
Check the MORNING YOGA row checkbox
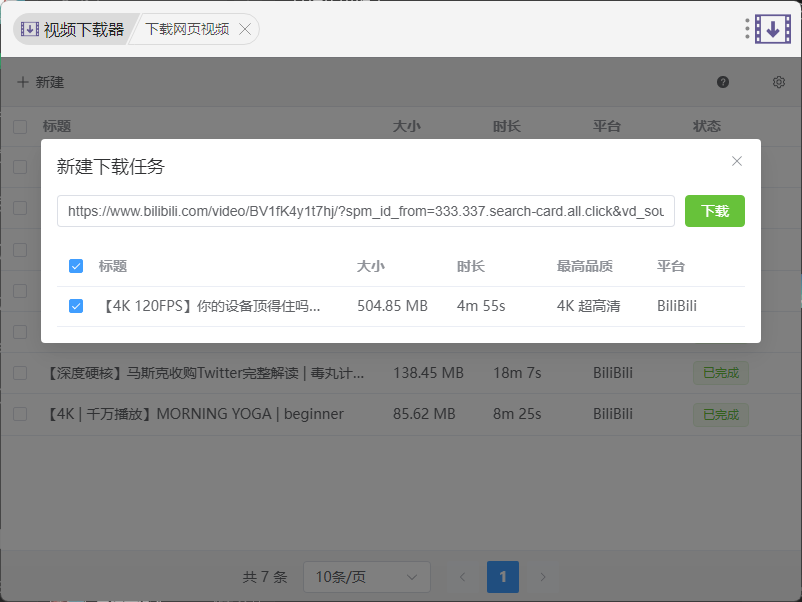pyautogui.click(x=20, y=414)
